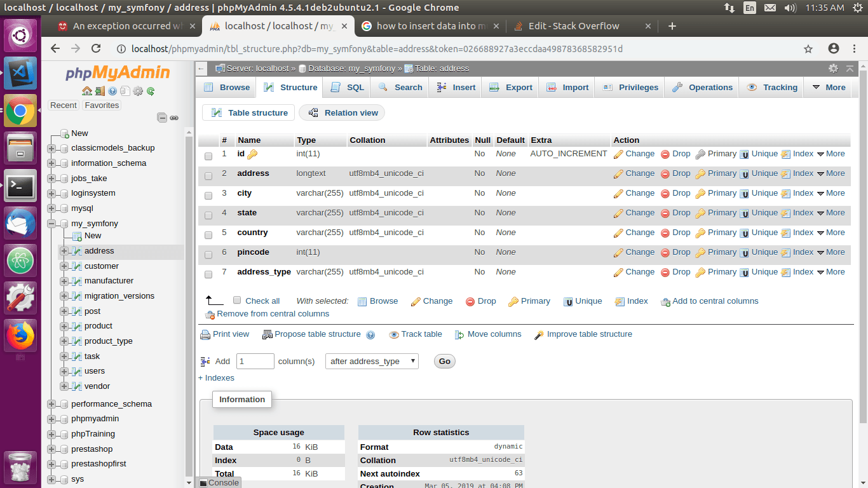The image size is (868, 488).
Task: Open the 'after address_type' position dropdown
Action: (x=372, y=362)
